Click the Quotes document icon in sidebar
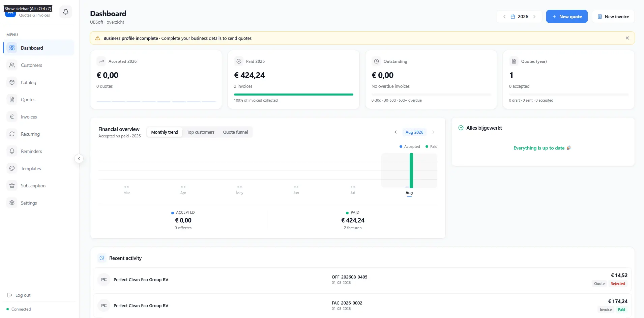This screenshot has height=318, width=644. [12, 100]
